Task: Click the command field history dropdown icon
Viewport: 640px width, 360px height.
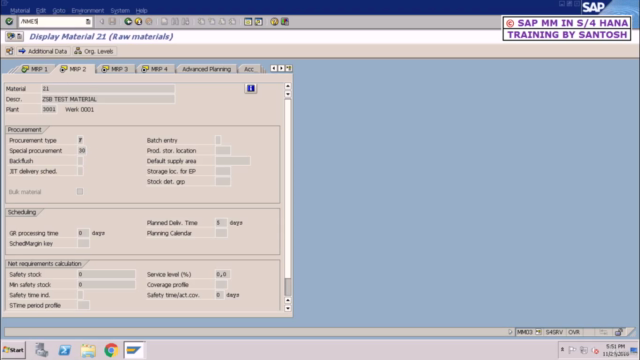Action: pyautogui.click(x=88, y=22)
